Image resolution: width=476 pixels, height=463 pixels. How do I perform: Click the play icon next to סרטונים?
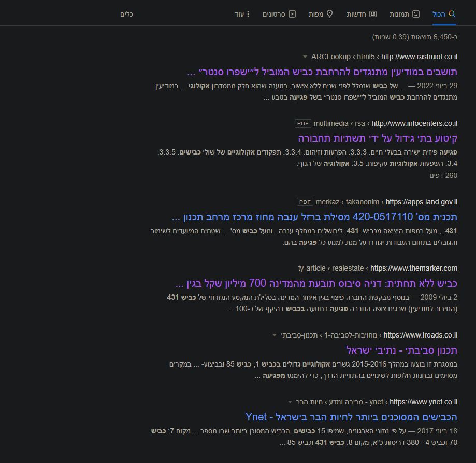293,14
